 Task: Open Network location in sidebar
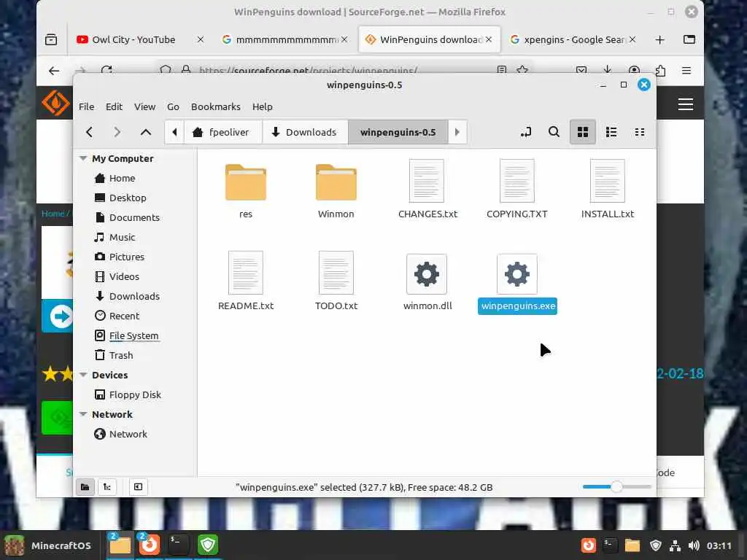tap(128, 435)
